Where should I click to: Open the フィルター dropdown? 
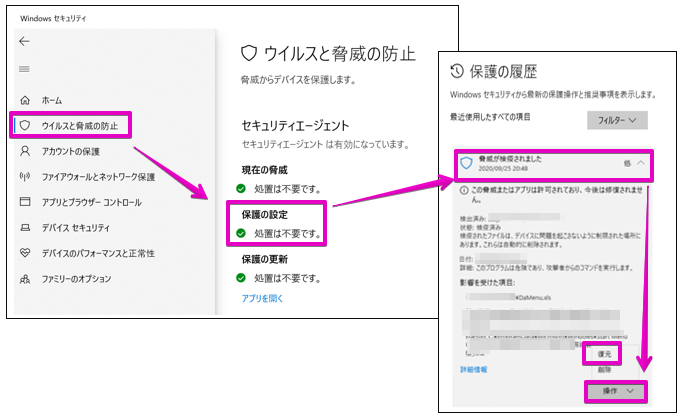click(x=617, y=120)
